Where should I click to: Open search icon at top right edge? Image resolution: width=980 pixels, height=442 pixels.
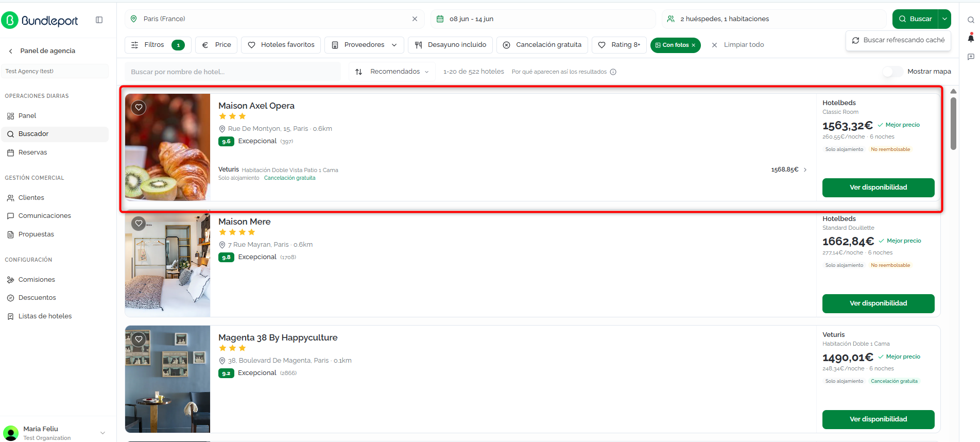click(x=971, y=20)
